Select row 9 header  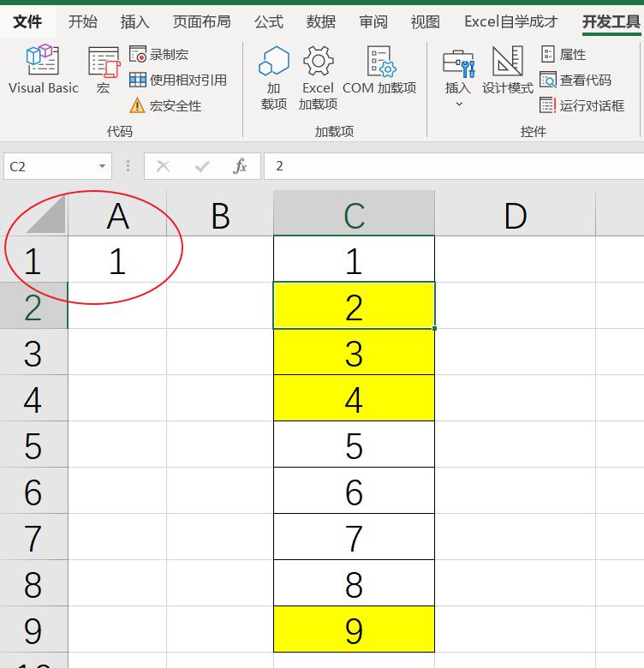33,629
